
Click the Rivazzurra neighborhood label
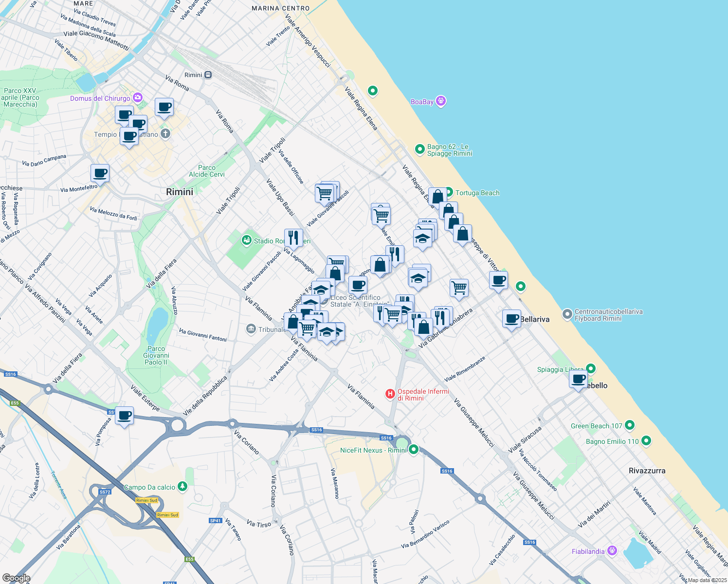(x=647, y=471)
